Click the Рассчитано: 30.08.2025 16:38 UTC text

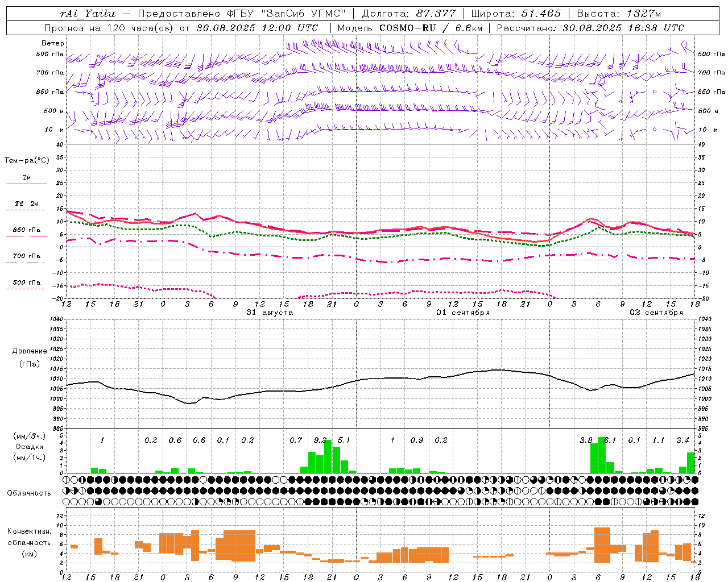tap(590, 28)
